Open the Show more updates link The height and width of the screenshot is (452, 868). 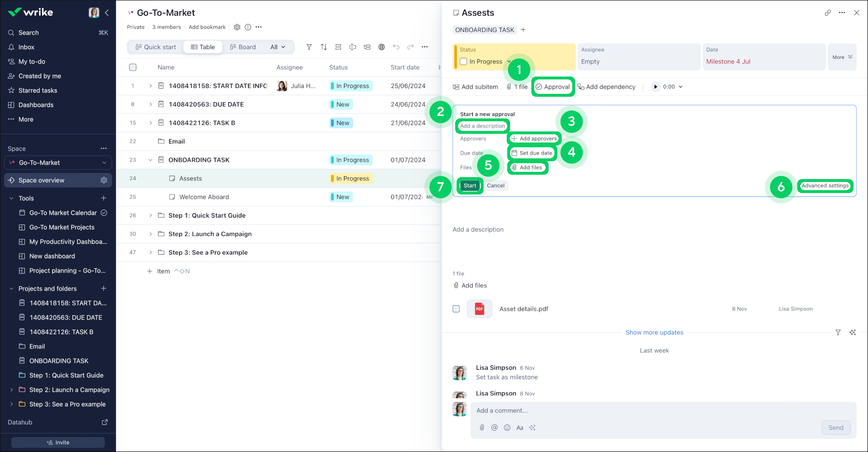[x=654, y=333]
